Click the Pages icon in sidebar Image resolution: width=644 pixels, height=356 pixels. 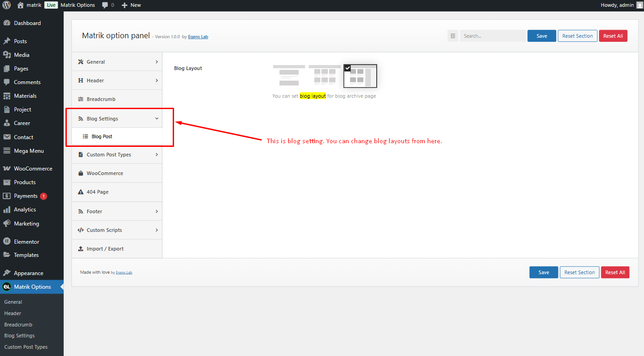point(7,69)
